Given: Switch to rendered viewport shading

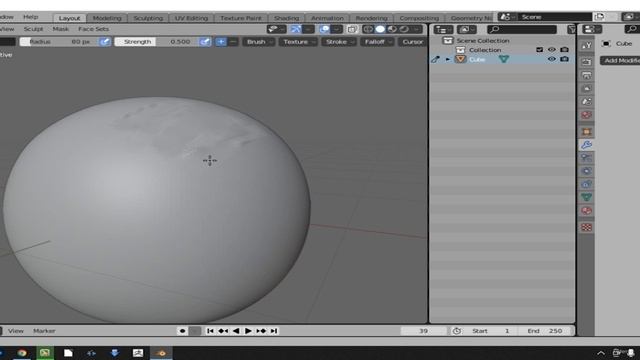Looking at the screenshot, I should pos(404,29).
